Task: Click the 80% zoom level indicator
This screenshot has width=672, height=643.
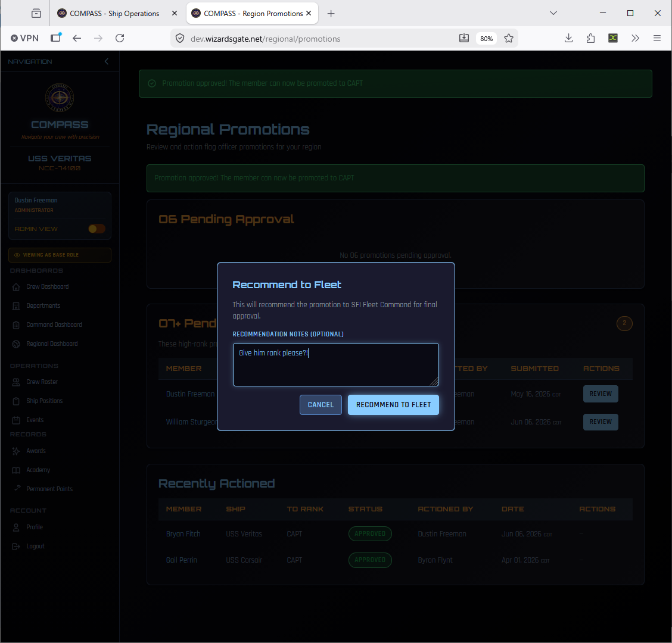Action: pos(487,39)
